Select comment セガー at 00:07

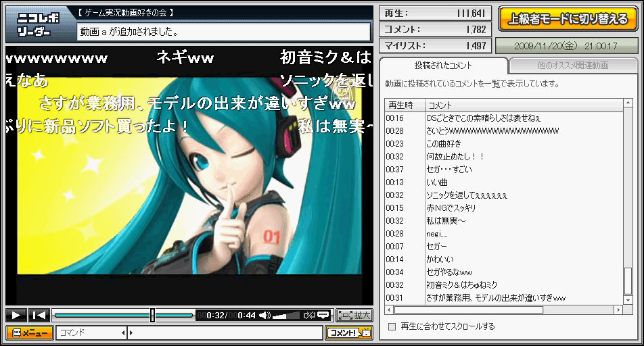point(504,246)
